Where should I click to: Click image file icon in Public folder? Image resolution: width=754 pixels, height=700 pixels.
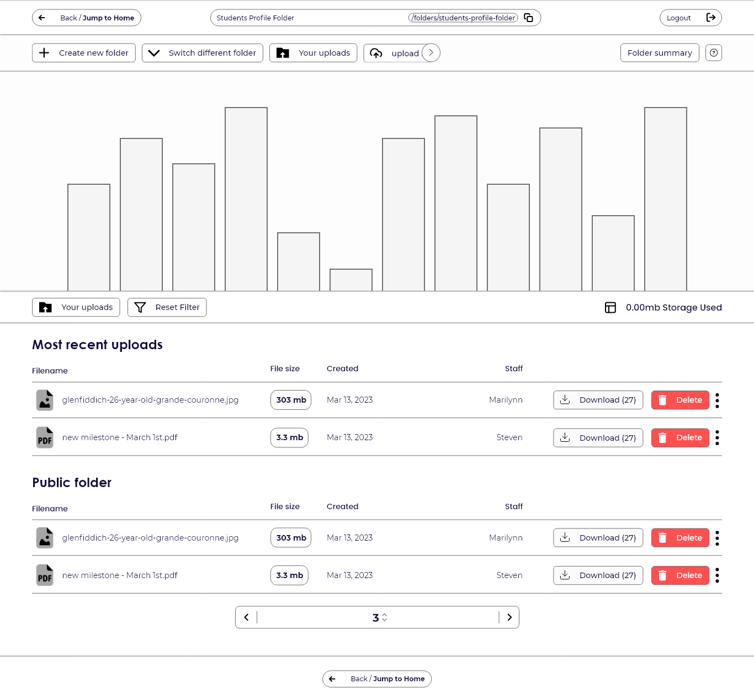(45, 538)
